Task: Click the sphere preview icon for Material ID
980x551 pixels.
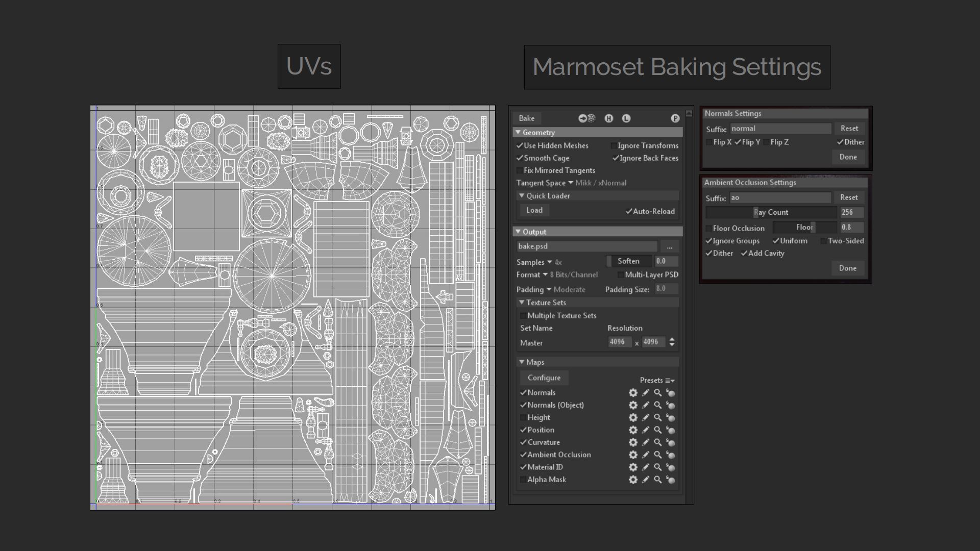Action: (x=670, y=467)
